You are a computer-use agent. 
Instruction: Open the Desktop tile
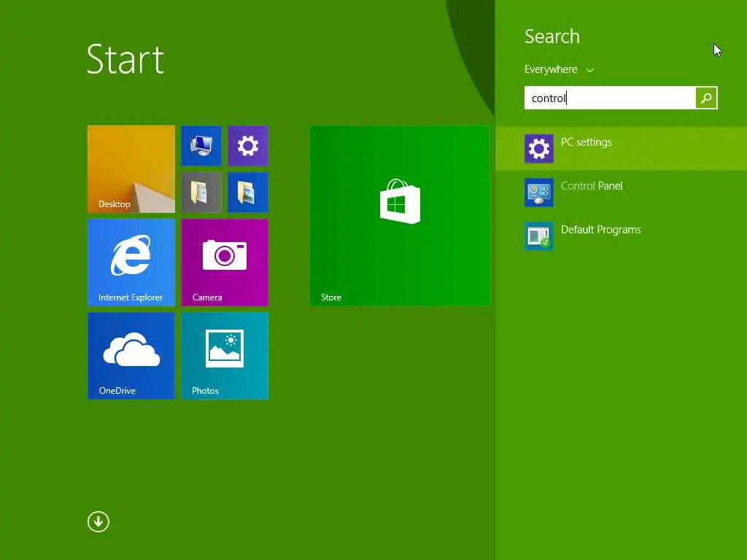131,169
